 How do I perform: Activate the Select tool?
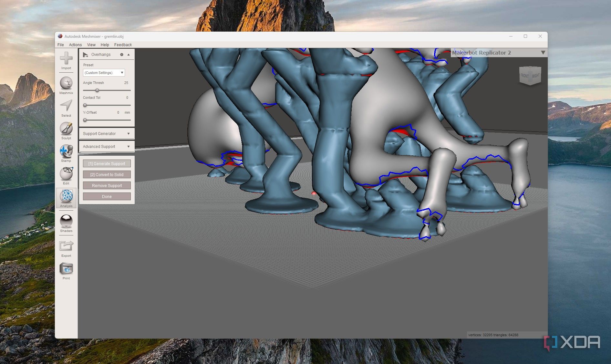click(x=66, y=108)
